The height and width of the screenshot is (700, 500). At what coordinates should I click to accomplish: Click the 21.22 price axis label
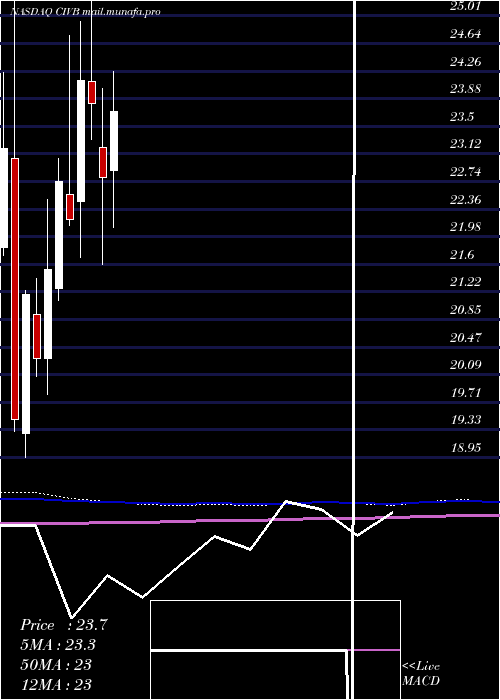pyautogui.click(x=466, y=282)
